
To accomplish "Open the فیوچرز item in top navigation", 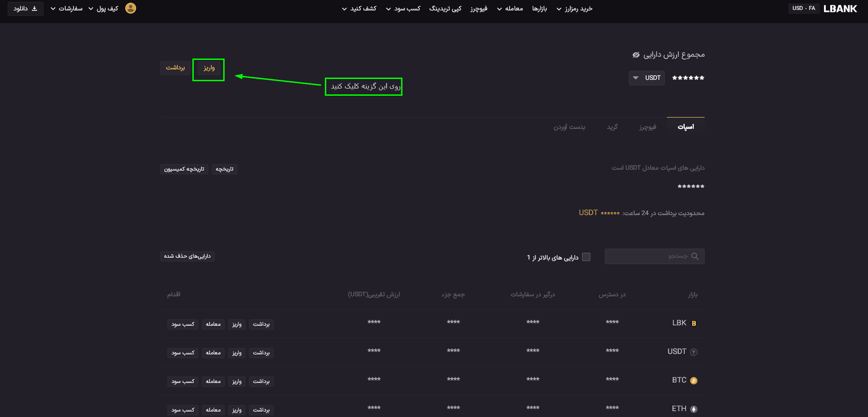I will tap(479, 9).
